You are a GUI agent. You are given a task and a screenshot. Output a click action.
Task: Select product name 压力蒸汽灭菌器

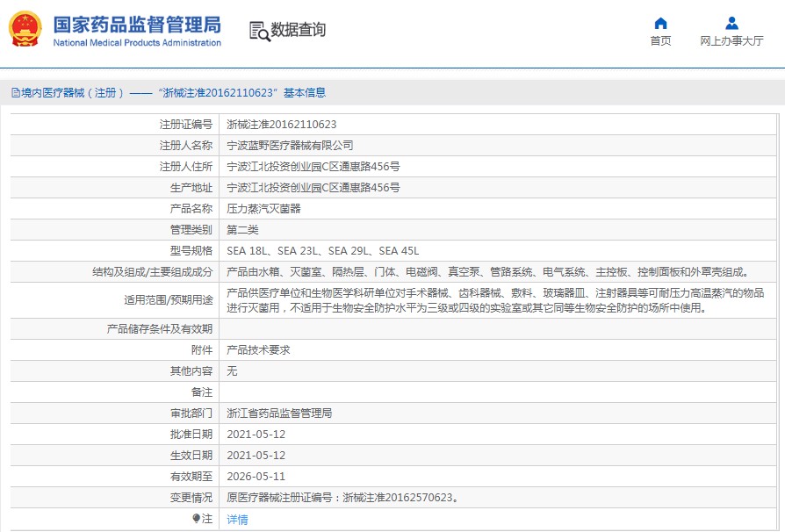263,208
